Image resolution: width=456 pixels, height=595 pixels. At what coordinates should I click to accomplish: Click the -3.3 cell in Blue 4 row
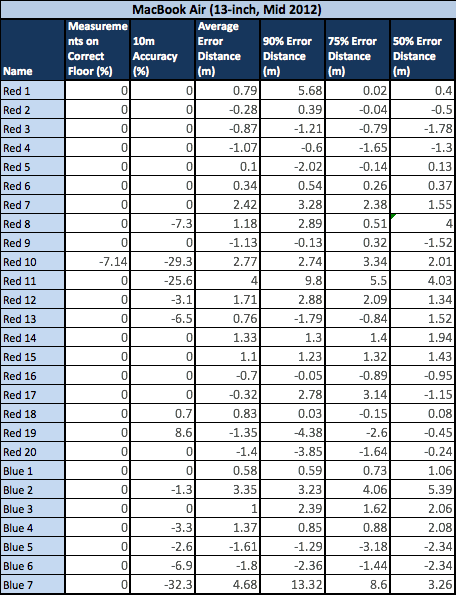[162, 527]
